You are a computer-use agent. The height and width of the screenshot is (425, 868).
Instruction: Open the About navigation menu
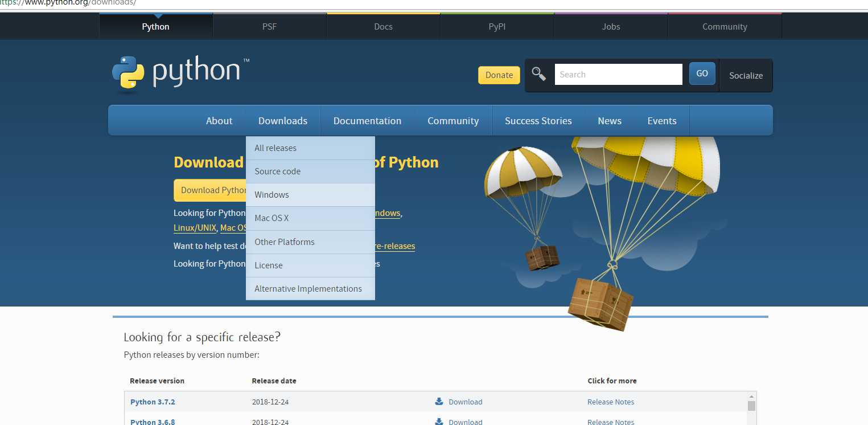click(219, 121)
